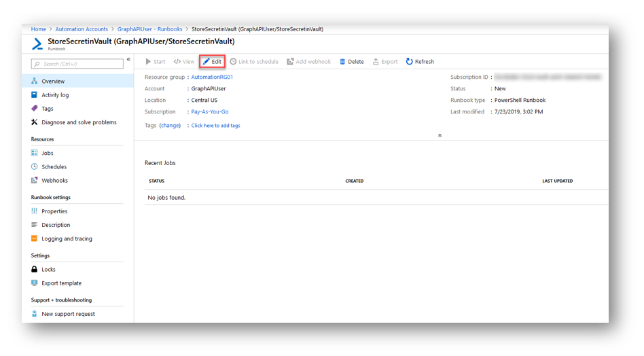Click the Edit pencil button
The width and height of the screenshot is (644, 356).
(x=213, y=62)
